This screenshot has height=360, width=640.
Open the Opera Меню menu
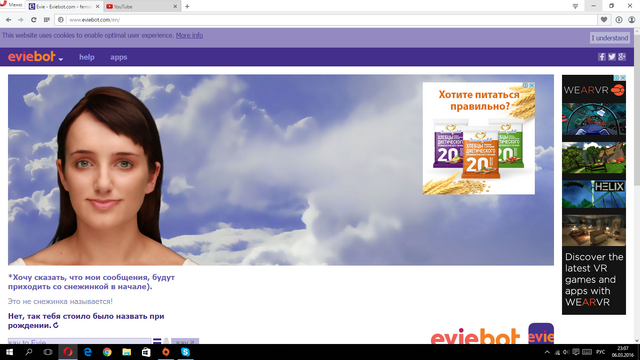tap(12, 5)
